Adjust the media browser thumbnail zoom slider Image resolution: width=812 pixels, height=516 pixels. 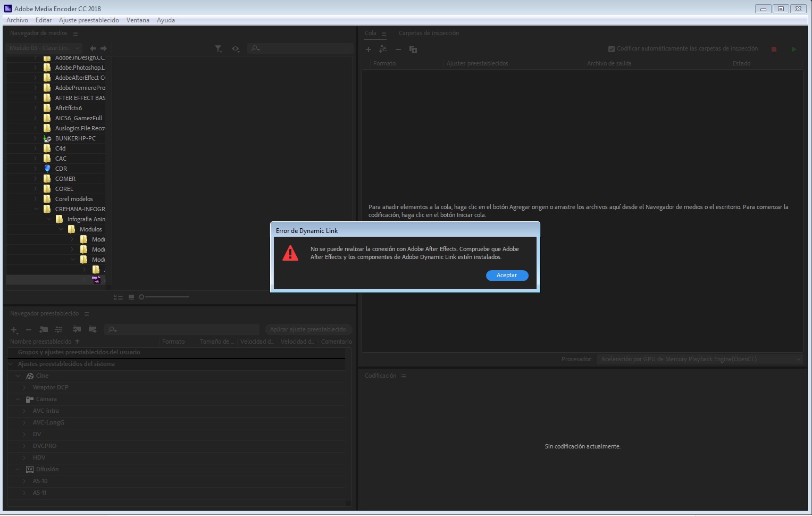(164, 297)
